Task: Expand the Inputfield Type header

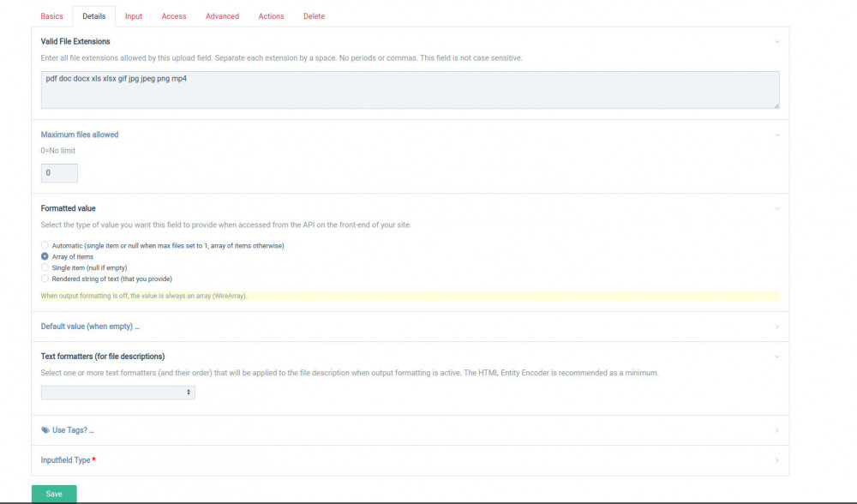Action: click(x=66, y=460)
